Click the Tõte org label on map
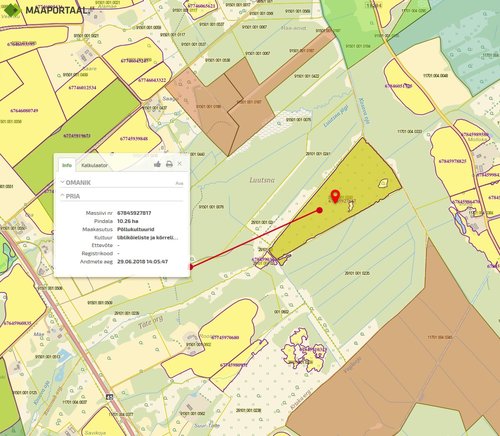The height and width of the screenshot is (436, 500). (151, 323)
